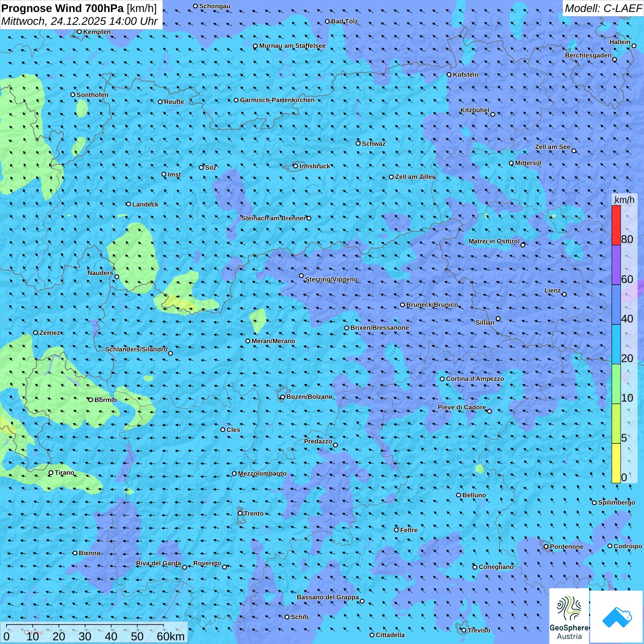Screen dimensions: 644x644
Task: Click the yellow 0 km/h legend color
Action: click(x=616, y=463)
